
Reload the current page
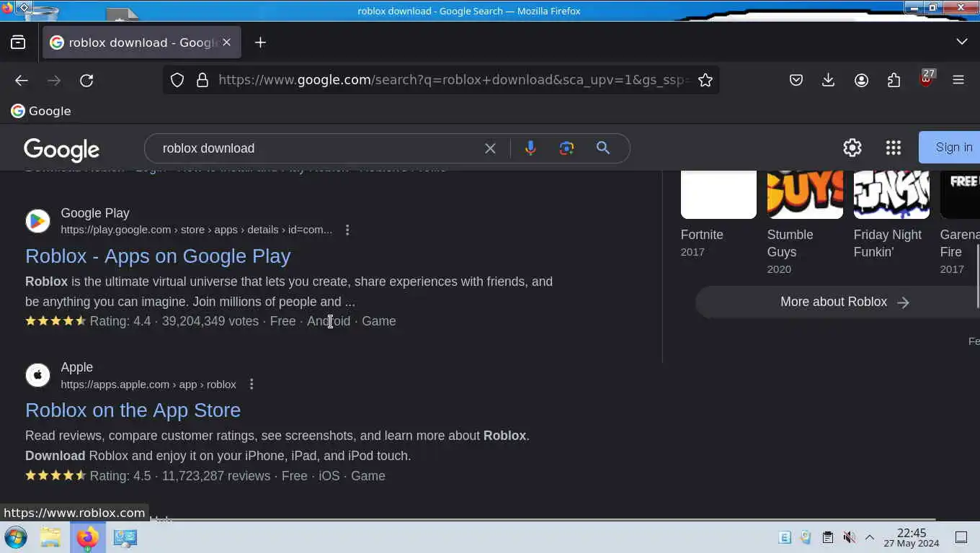point(86,80)
